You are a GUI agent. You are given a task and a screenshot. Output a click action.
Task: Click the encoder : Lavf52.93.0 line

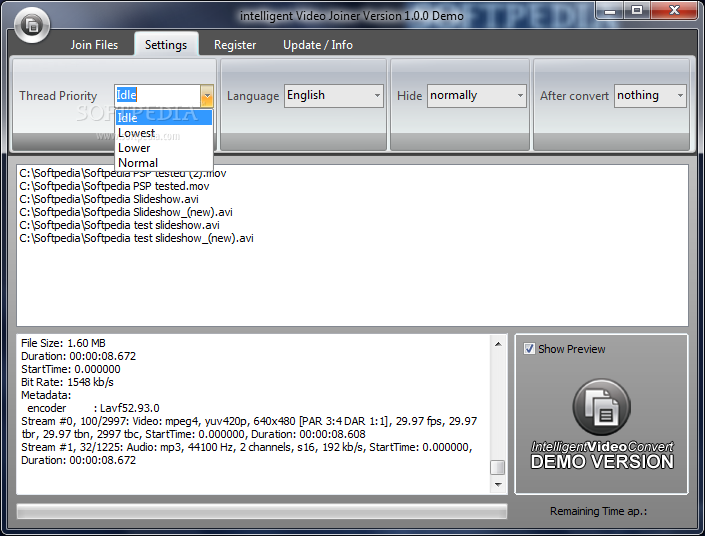[x=93, y=408]
